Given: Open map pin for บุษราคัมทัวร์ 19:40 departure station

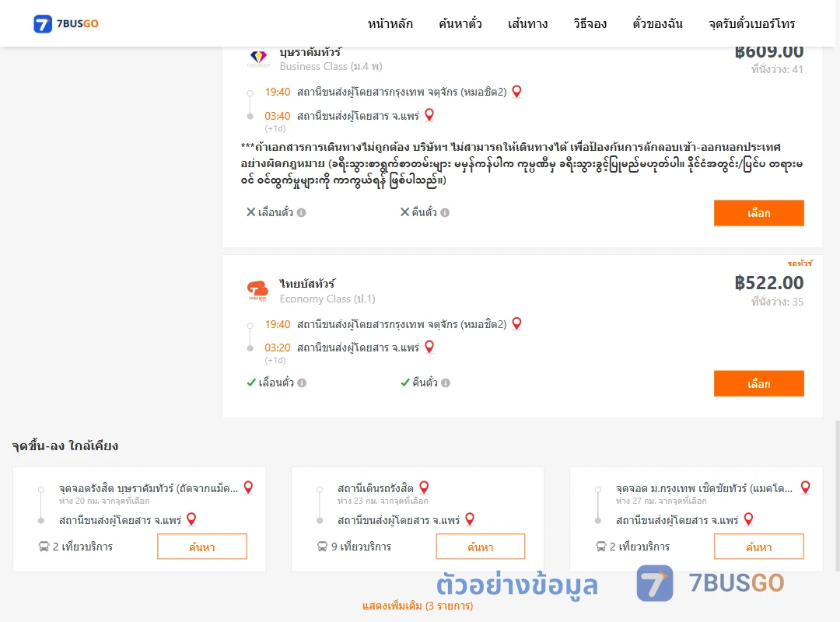Looking at the screenshot, I should coord(516,92).
